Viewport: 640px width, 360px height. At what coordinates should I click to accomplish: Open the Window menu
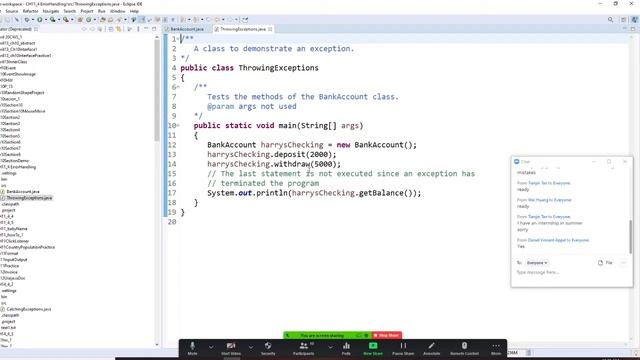pyautogui.click(x=118, y=11)
